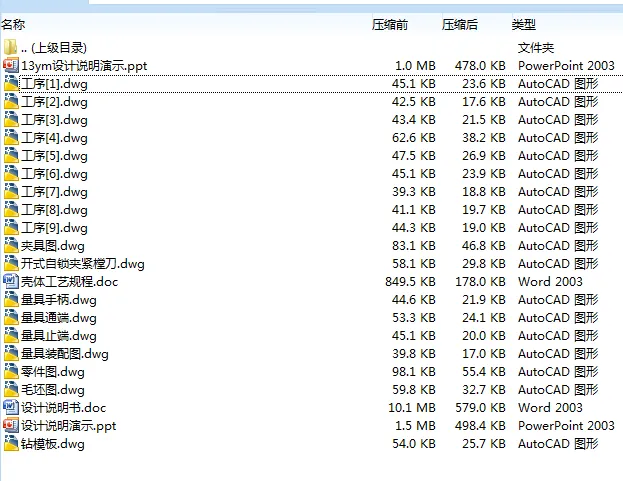
Task: Click the PowerPoint icon of 13ym设计说明演示.ppt
Action: click(11, 65)
